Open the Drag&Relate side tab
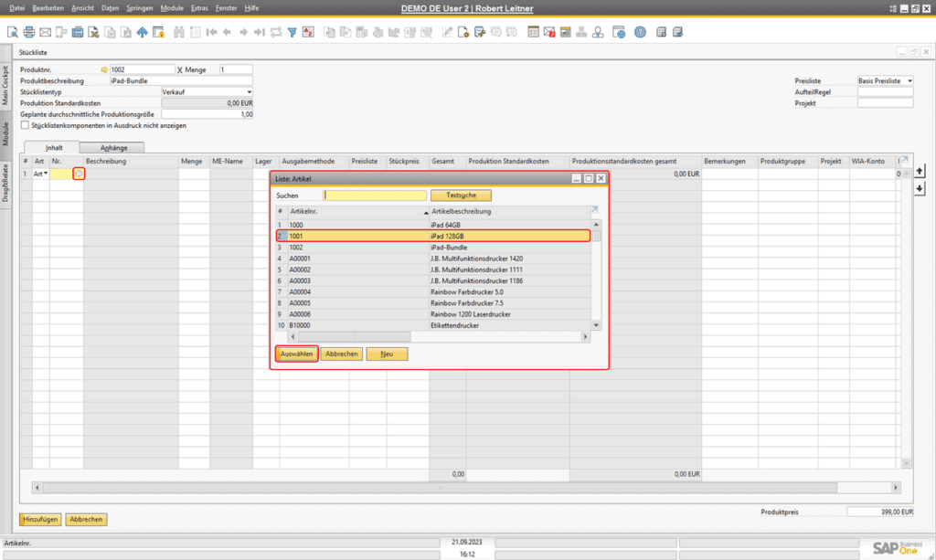This screenshot has height=560, width=936. click(x=5, y=183)
